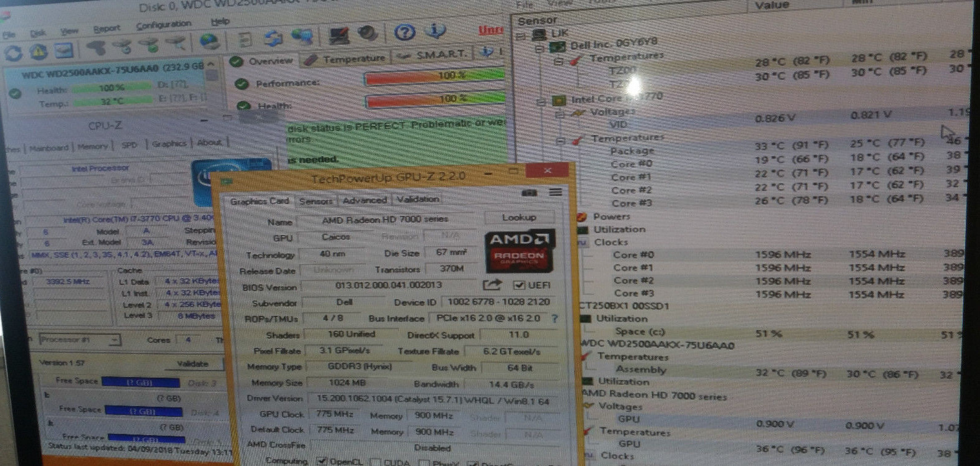Open the Disk menu in Hard Disk Sentinel
Viewport: 980px width, 466px height.
[x=38, y=32]
